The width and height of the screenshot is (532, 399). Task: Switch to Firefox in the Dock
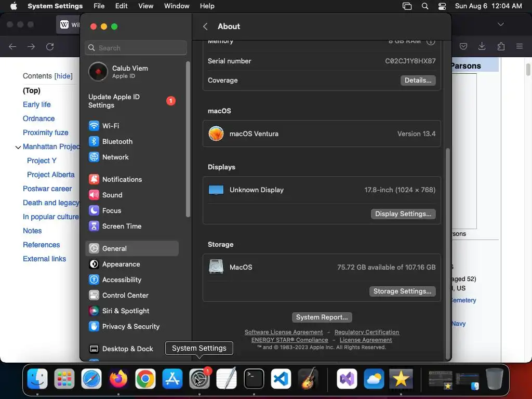[x=118, y=378]
